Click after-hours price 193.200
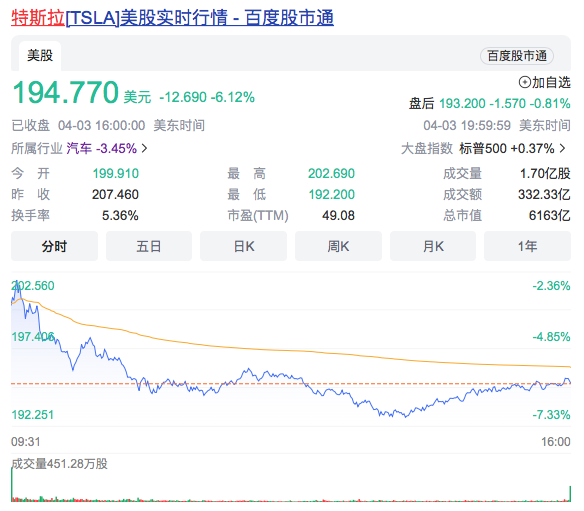The height and width of the screenshot is (511, 584). [462, 104]
